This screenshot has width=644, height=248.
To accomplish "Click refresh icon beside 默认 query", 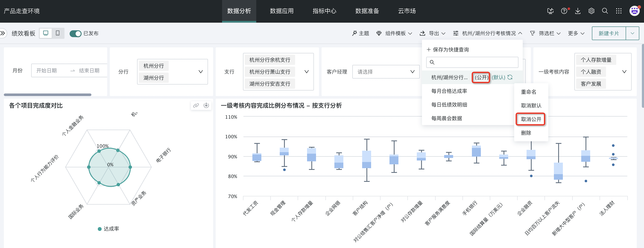I will tap(510, 77).
